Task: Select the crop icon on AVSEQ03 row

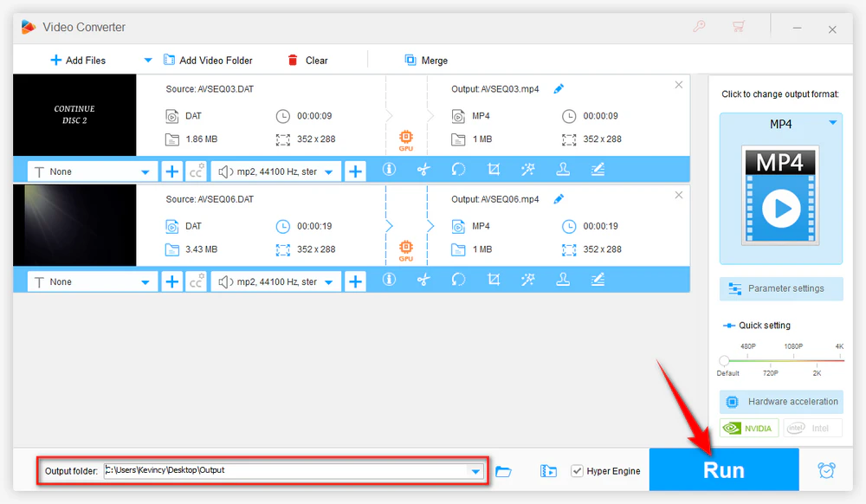Action: [x=494, y=170]
